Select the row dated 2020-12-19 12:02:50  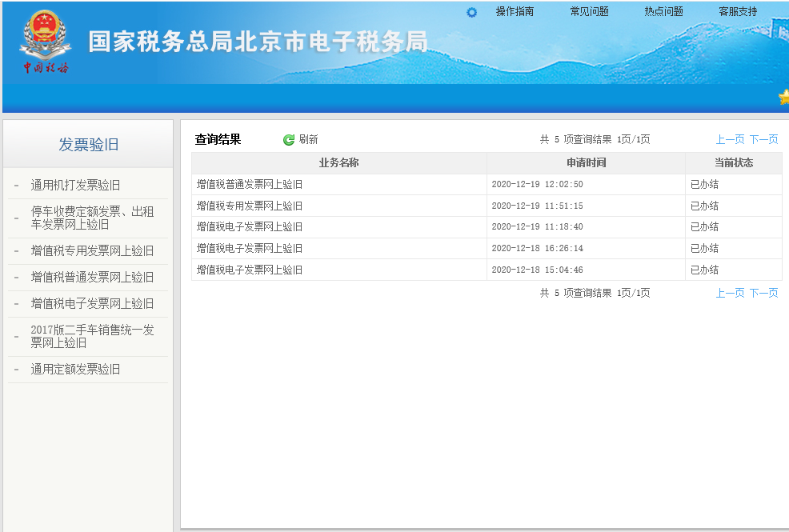[537, 185]
